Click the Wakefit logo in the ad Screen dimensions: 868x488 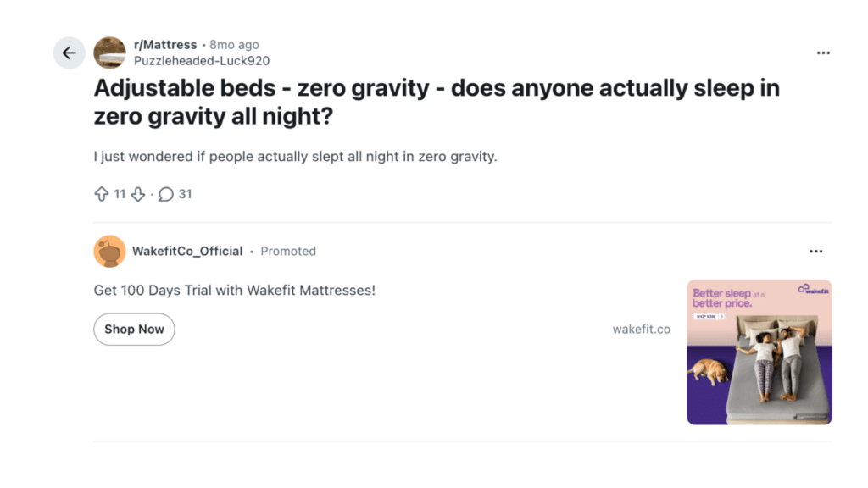813,290
